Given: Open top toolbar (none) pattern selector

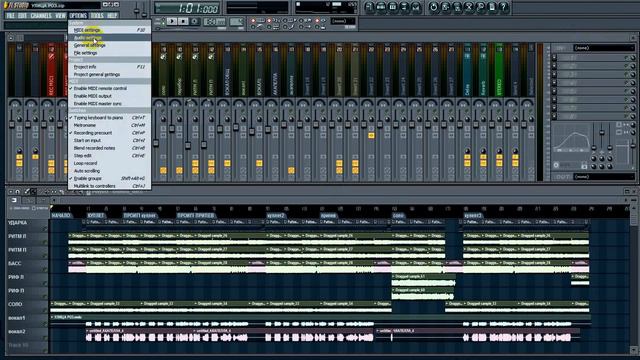Looking at the screenshot, I should [x=343, y=21].
